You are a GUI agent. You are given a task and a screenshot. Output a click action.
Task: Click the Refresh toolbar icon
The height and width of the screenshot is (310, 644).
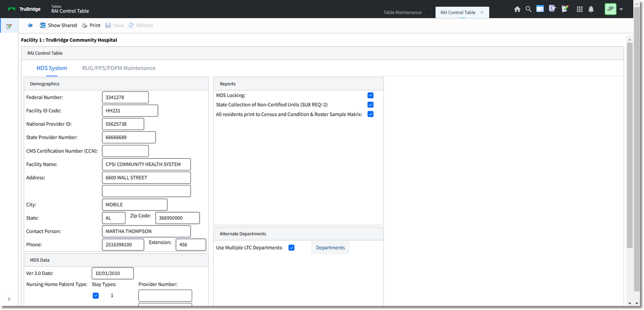tap(131, 25)
